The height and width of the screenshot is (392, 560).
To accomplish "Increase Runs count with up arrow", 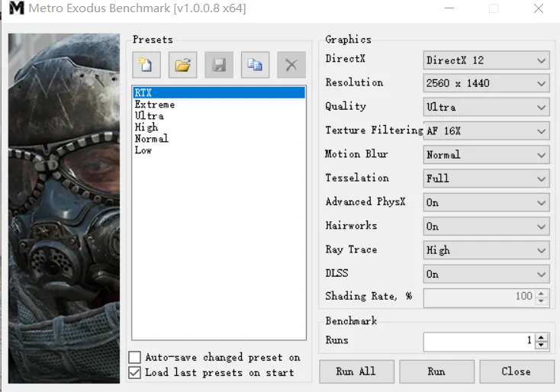I will coord(541,337).
